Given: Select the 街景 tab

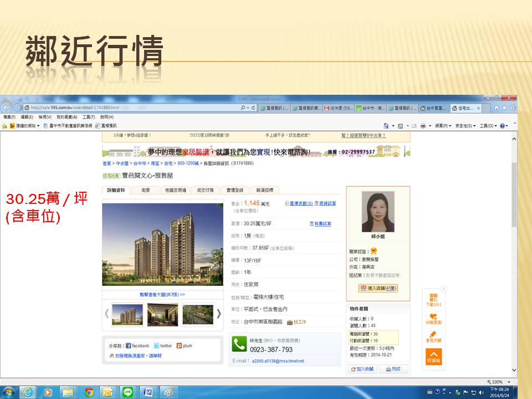Looking at the screenshot, I should pyautogui.click(x=146, y=190).
